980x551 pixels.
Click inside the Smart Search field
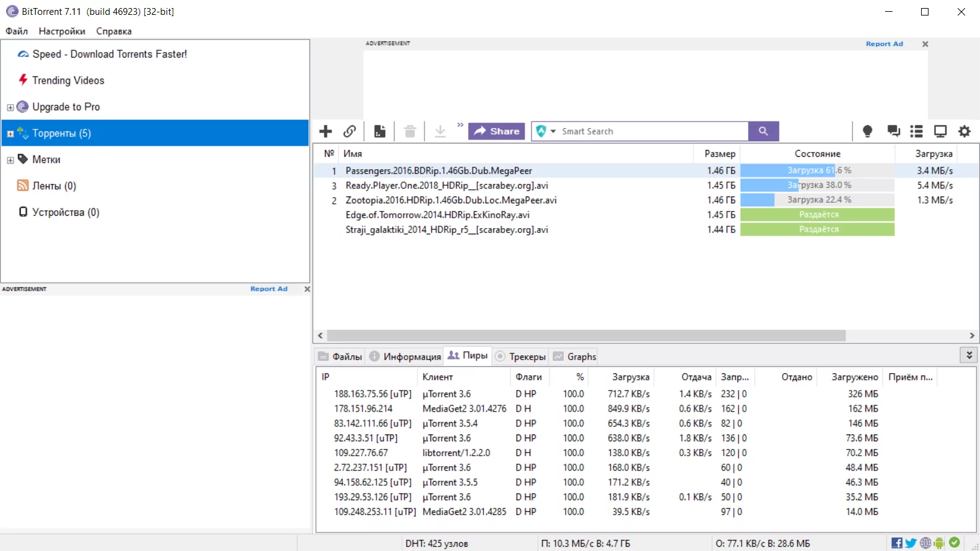(x=653, y=131)
